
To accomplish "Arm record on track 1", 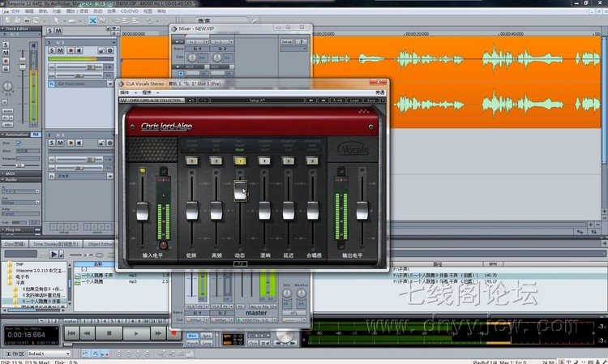I will [x=71, y=50].
